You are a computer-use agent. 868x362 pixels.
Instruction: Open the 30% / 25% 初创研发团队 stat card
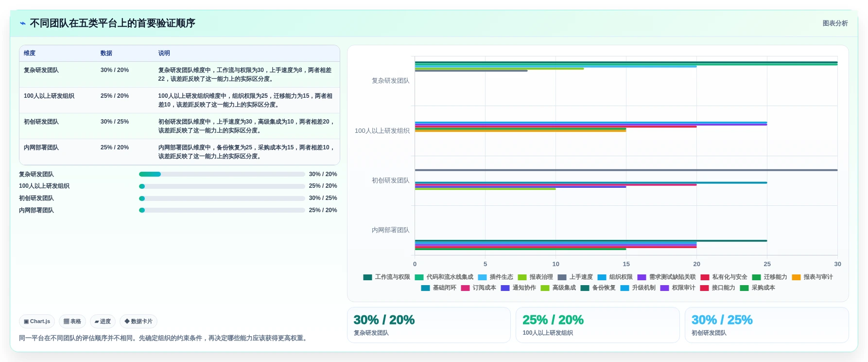pyautogui.click(x=766, y=325)
